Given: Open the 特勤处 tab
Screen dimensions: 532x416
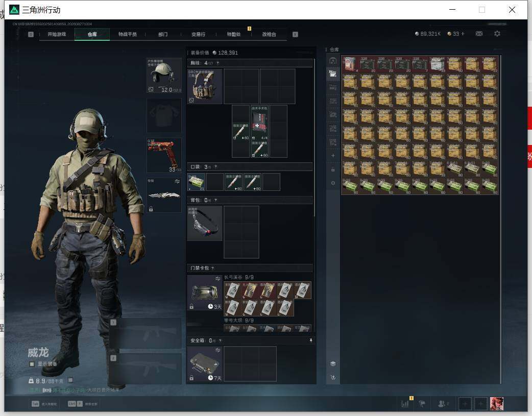Looking at the screenshot, I should tap(233, 34).
